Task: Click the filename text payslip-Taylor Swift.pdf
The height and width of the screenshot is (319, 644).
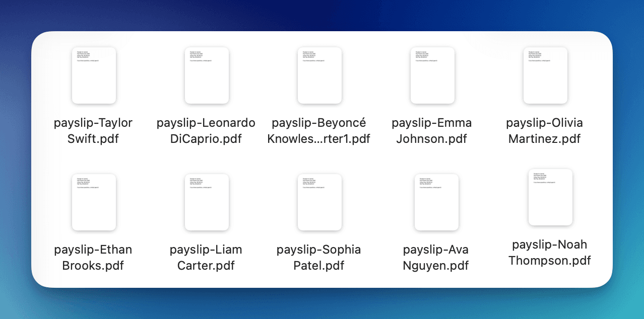Action: point(93,131)
